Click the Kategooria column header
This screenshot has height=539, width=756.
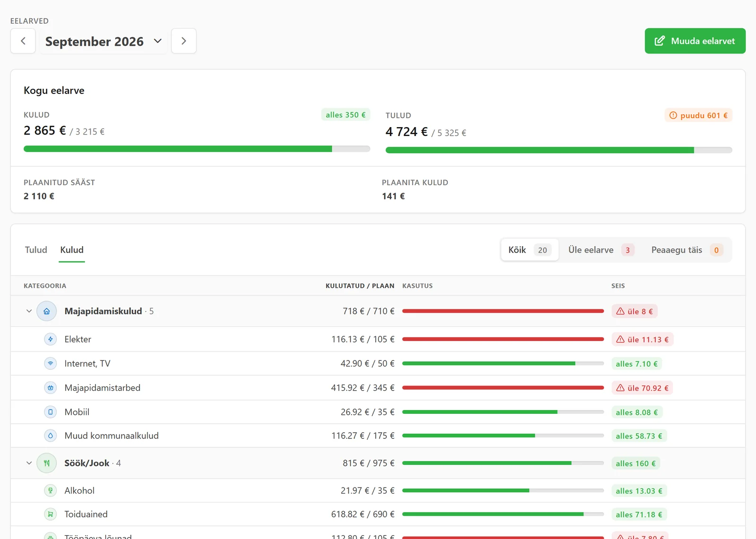pyautogui.click(x=45, y=286)
